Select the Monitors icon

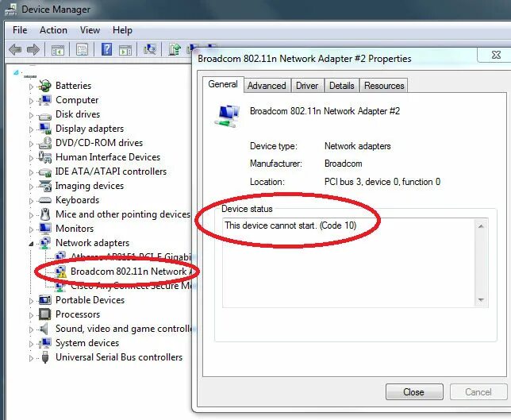(x=44, y=229)
